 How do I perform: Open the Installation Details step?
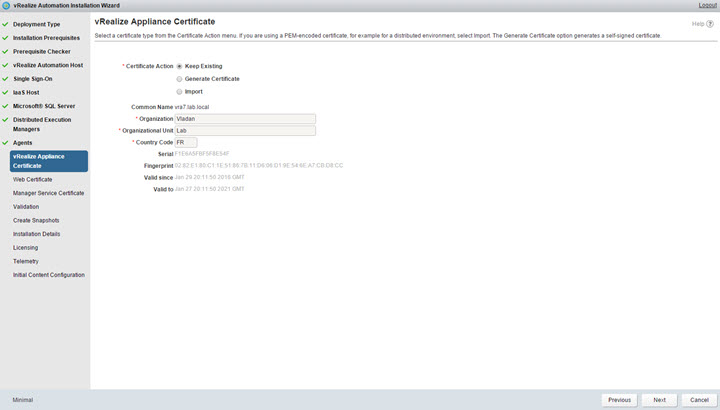coord(37,234)
